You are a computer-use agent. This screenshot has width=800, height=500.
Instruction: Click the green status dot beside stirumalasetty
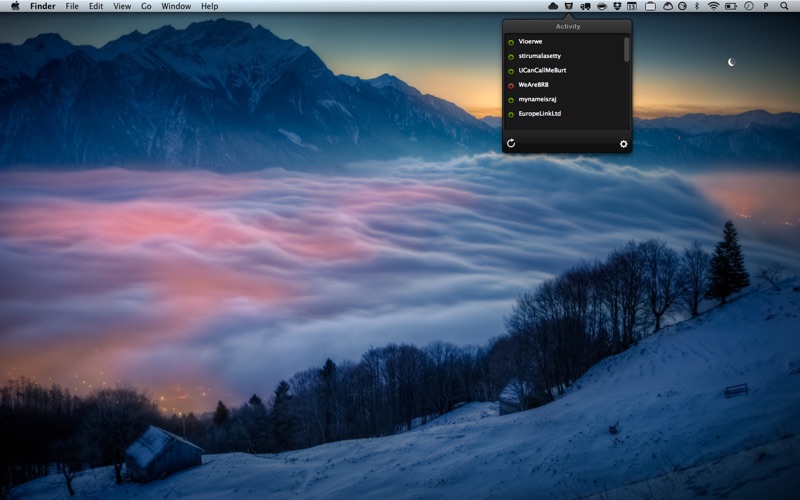coord(511,57)
